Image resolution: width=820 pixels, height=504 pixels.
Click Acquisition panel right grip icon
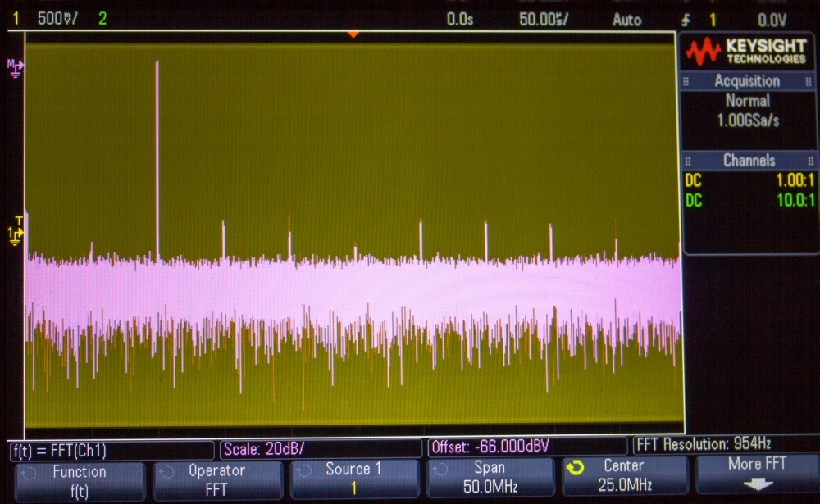coord(808,82)
